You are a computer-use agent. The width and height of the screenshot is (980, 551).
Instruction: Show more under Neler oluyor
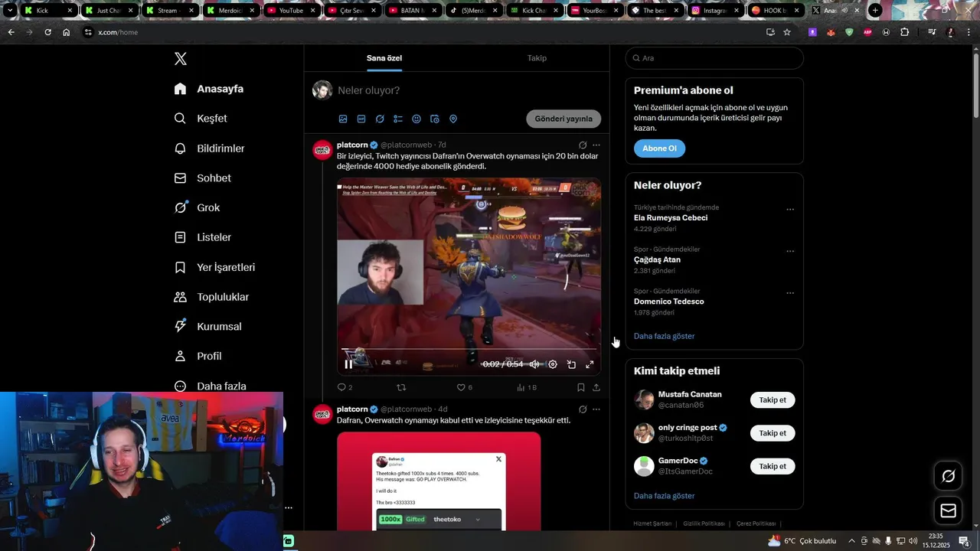coord(664,336)
